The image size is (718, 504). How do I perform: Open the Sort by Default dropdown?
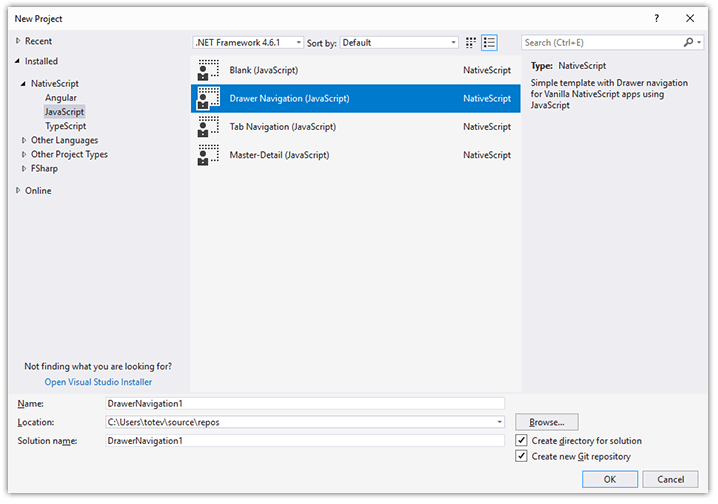399,43
